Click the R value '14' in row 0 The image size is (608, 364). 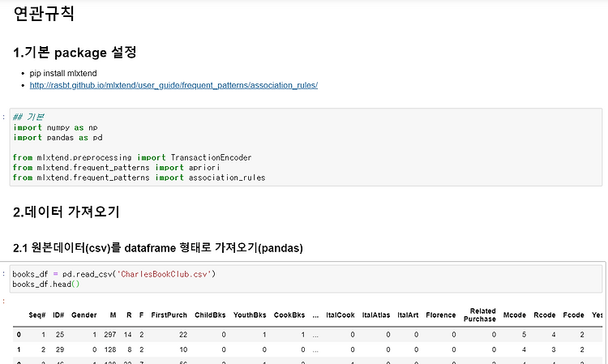[127, 335]
